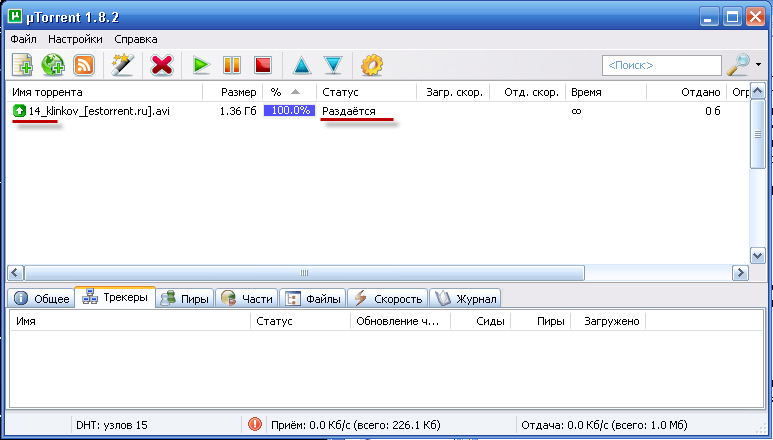The width and height of the screenshot is (773, 440).
Task: Switch to the Скорость tab
Action: tap(388, 299)
